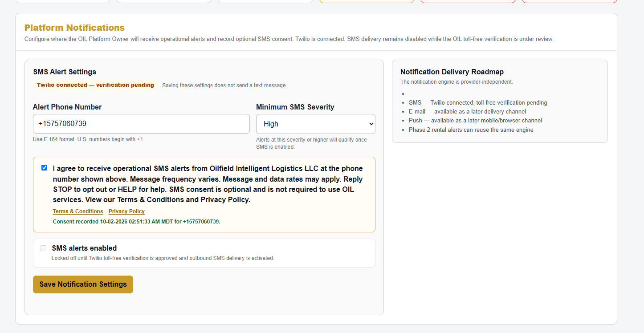Select the Push mobile/browser channel roadmap item
The width and height of the screenshot is (644, 333).
point(475,121)
